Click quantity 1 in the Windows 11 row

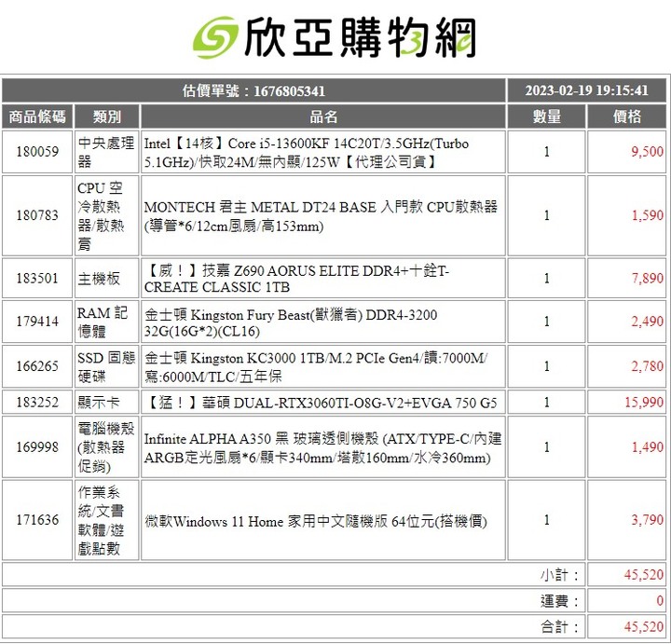tap(546, 520)
